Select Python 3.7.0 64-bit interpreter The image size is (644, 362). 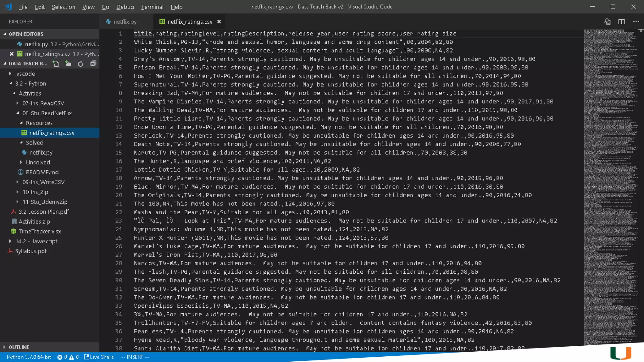[x=29, y=357]
